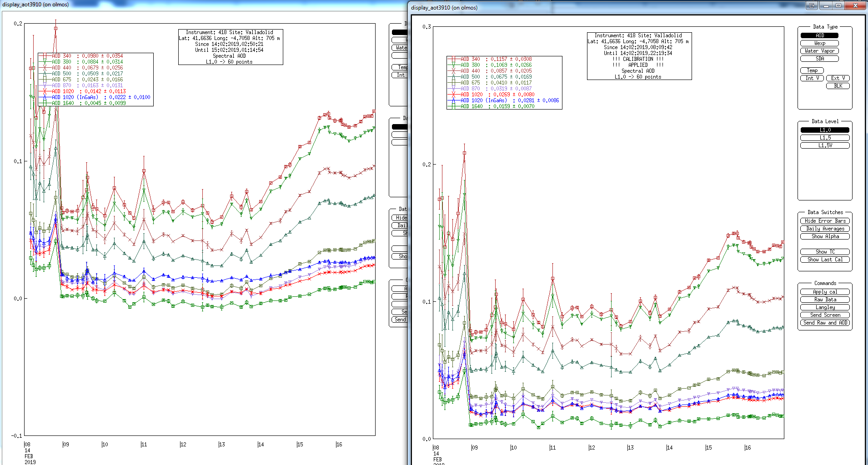The width and height of the screenshot is (868, 465).
Task: Switch data level to L1.5
Action: pos(825,138)
